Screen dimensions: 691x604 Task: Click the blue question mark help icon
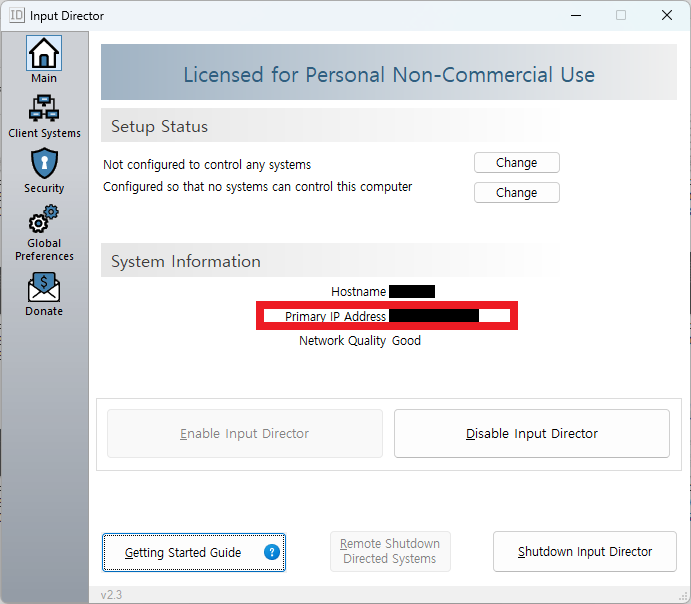272,552
